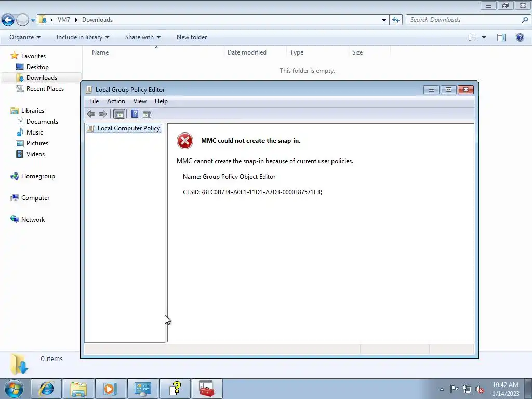Open Include in library dropdown
The width and height of the screenshot is (532, 399).
tap(83, 37)
